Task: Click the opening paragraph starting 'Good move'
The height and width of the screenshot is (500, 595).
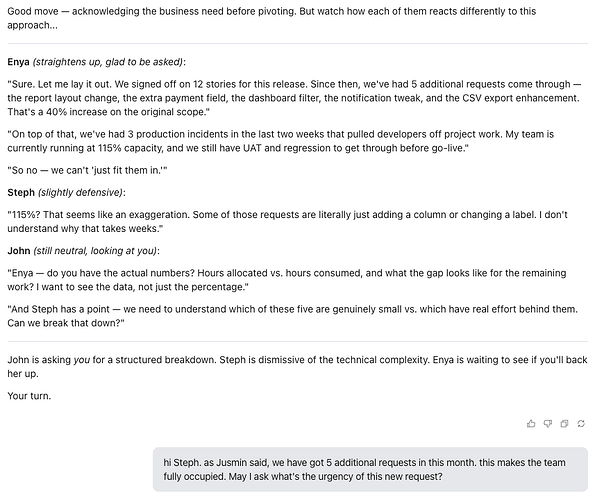Action: point(272,18)
